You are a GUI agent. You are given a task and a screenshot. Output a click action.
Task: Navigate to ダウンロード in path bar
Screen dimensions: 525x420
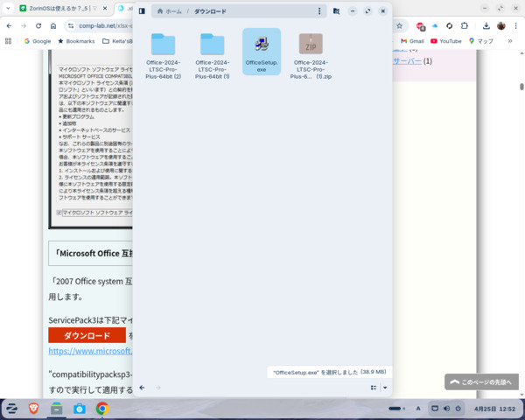click(210, 11)
